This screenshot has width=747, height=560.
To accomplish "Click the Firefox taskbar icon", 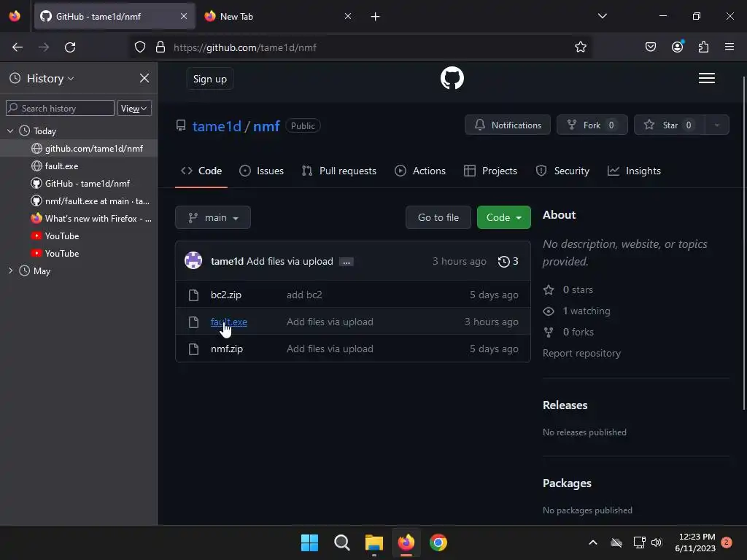I will [x=406, y=542].
